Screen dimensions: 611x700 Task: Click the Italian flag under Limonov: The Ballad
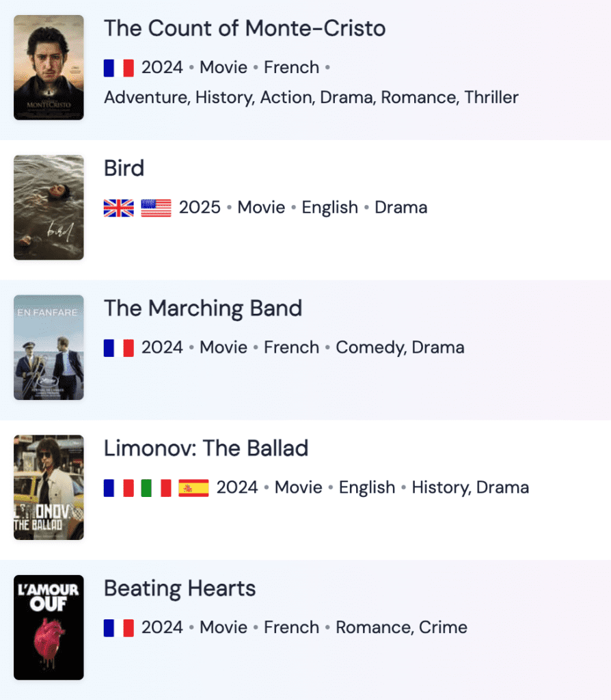[157, 488]
